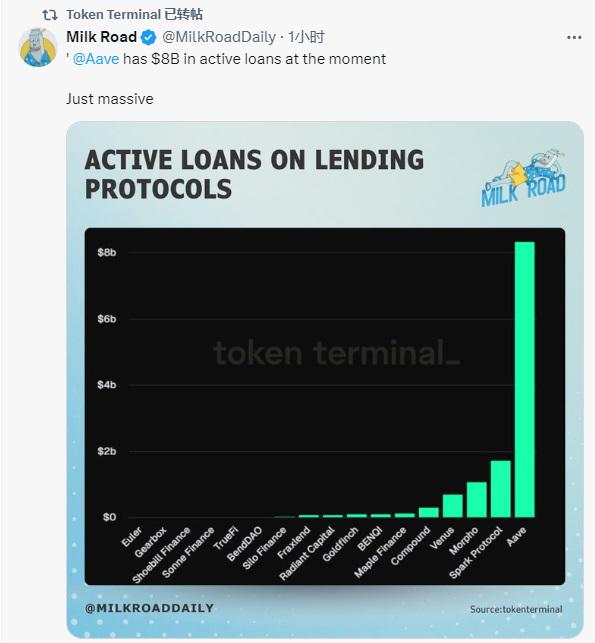The width and height of the screenshot is (595, 643).
Task: Click the Milk Road logo in chart
Action: (x=524, y=177)
